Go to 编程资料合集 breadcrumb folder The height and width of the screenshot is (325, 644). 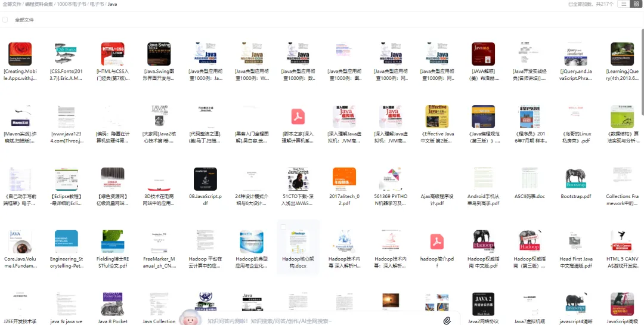39,4
